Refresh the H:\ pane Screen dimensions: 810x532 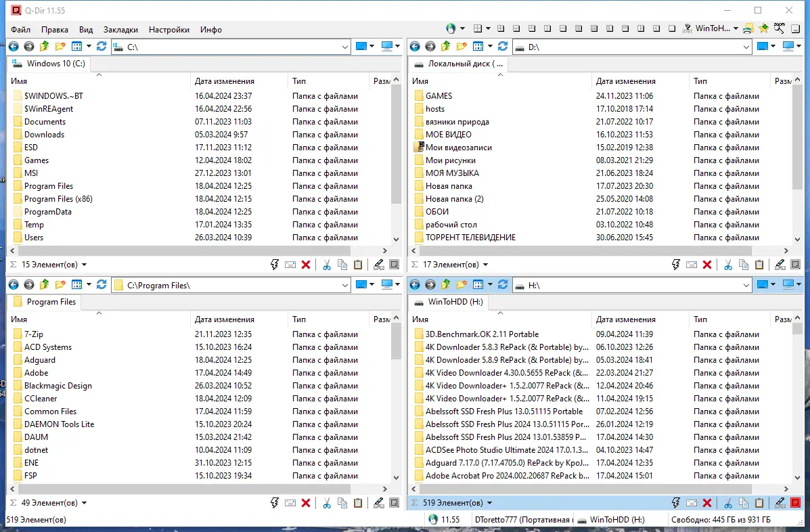click(x=503, y=284)
